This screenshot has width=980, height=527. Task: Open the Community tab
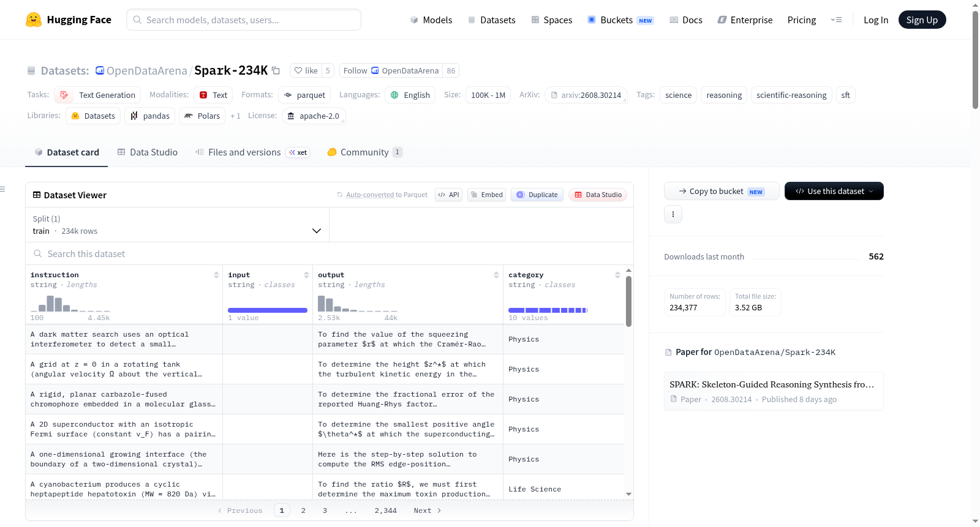(x=364, y=152)
